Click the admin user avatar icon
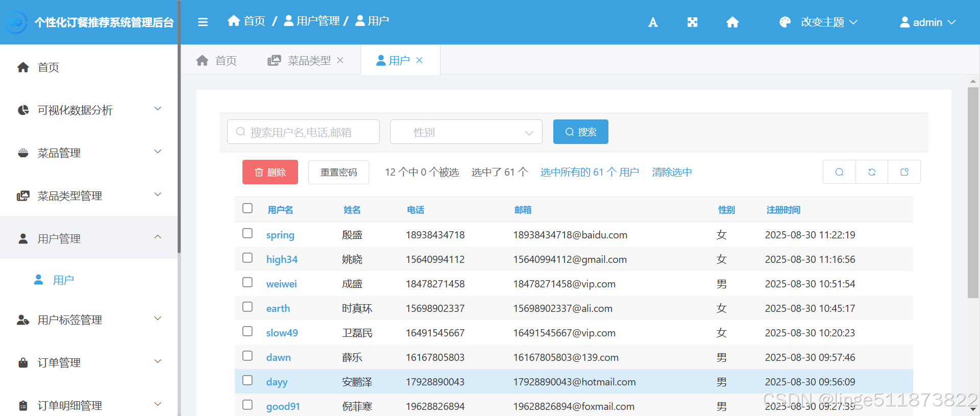 click(904, 22)
